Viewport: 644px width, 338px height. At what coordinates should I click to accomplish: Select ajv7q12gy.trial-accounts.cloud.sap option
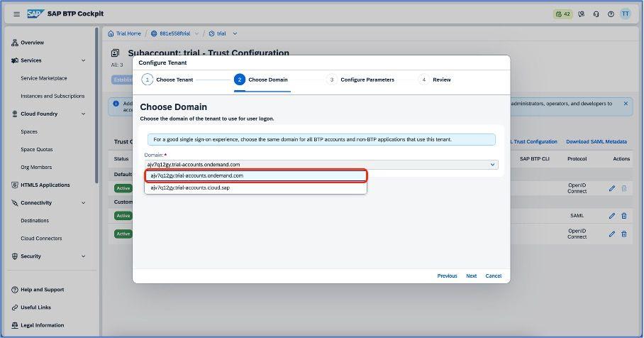coord(256,187)
